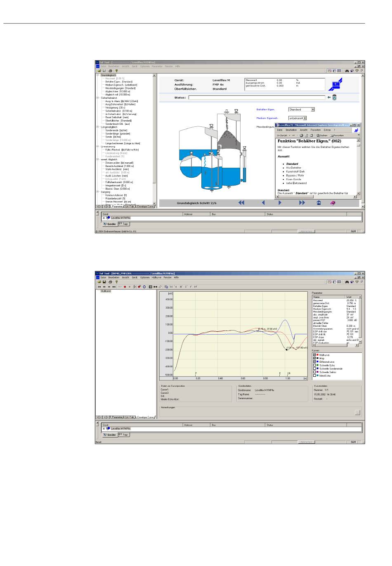Step to previous curve in envelope toolbar
This screenshot has height=566, width=392.
pyautogui.click(x=104, y=286)
